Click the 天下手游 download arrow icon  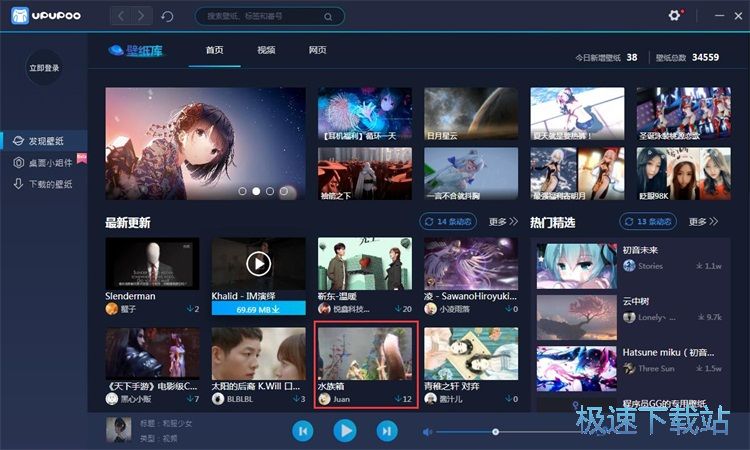(x=190, y=399)
